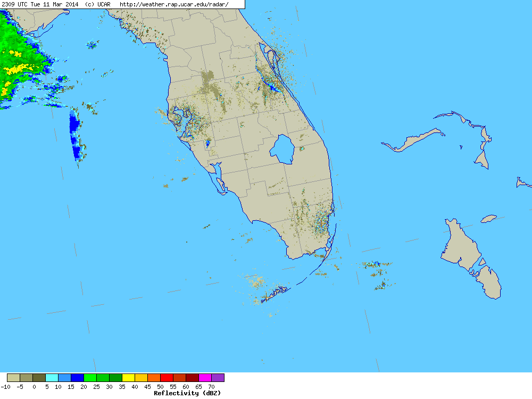Pick the dark olive 0 dBZ swatch
The height and width of the screenshot is (399, 532).
click(39, 378)
